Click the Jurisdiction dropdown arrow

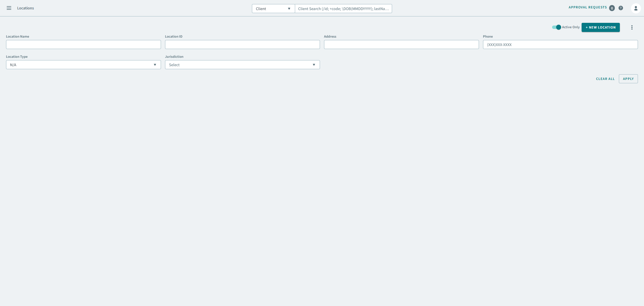pyautogui.click(x=314, y=64)
